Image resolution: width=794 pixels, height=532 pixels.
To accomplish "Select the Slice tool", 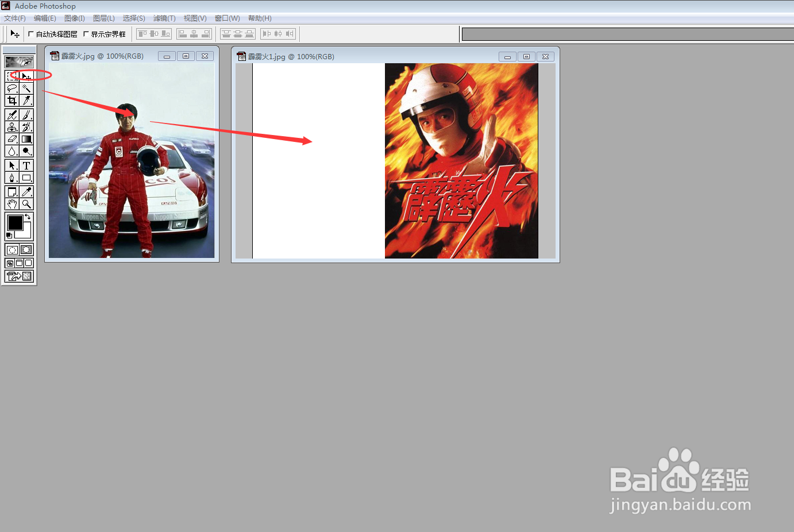I will (26, 100).
